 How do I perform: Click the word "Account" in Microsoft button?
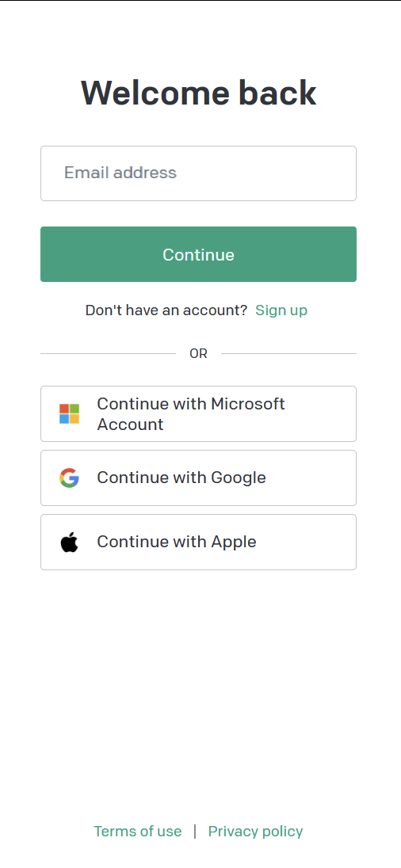point(130,424)
